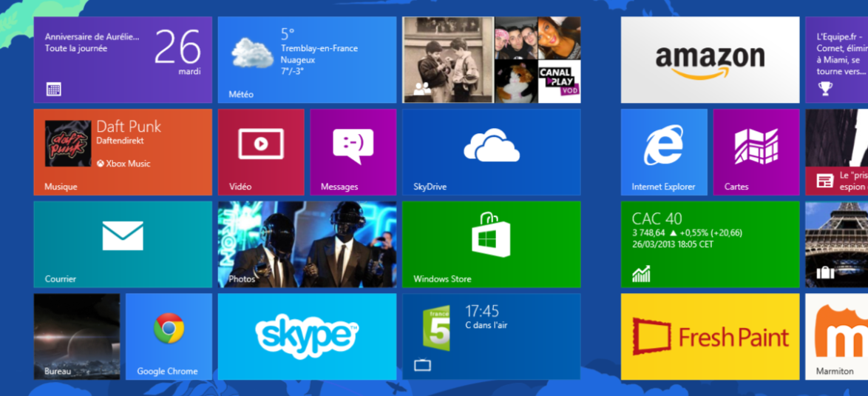Click the 'Daft Punk' artist name
This screenshot has width=868, height=396.
tap(129, 127)
